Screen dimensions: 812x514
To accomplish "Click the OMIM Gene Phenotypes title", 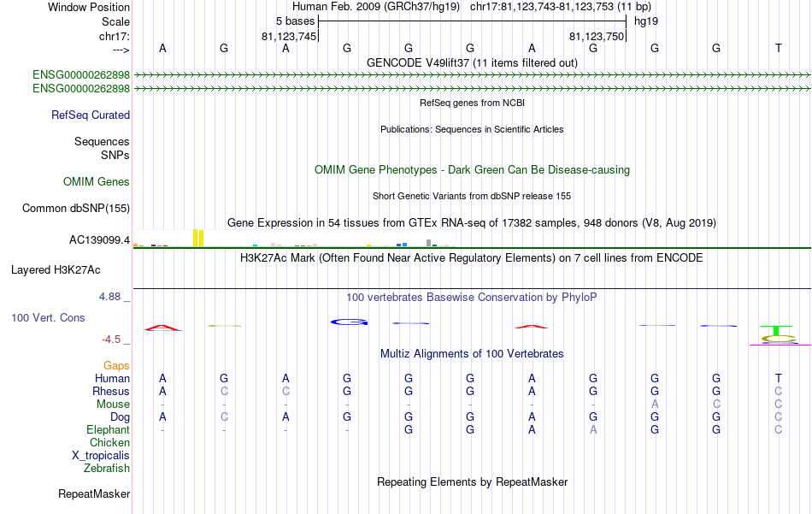I will (x=472, y=170).
